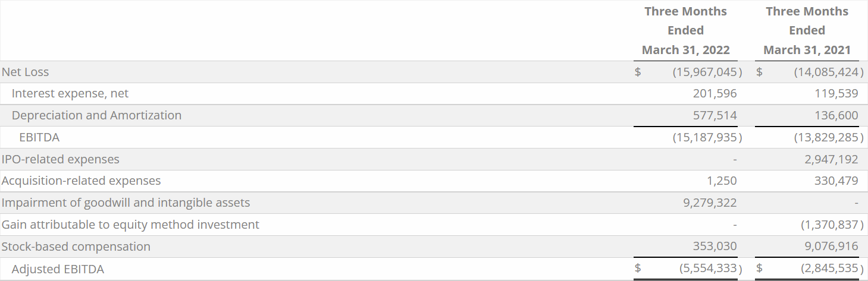This screenshot has width=868, height=281.
Task: Select Acquisition-related expenses label
Action: (82, 181)
